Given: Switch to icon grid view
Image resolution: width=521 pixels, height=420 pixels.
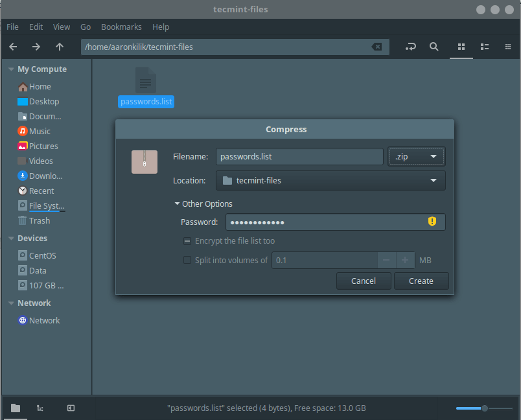Looking at the screenshot, I should coord(461,47).
